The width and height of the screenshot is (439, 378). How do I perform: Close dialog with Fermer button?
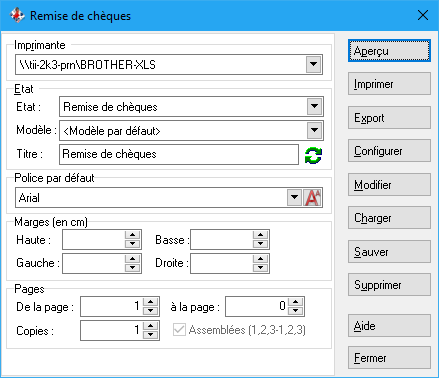[x=389, y=358]
